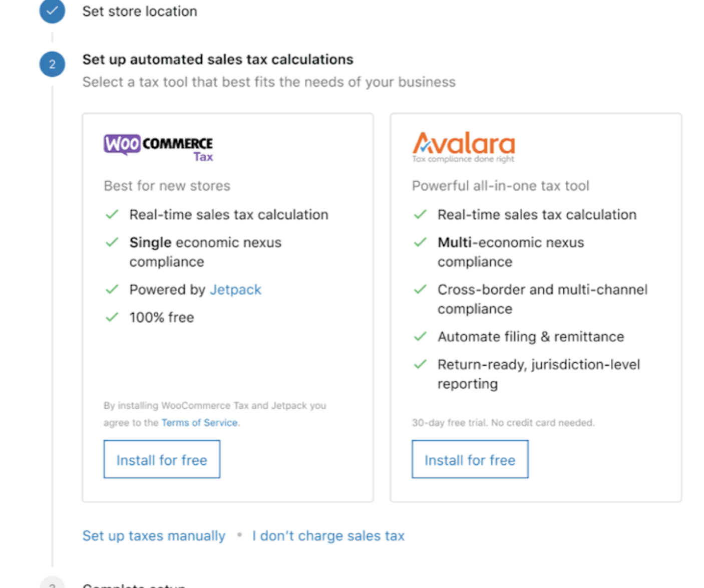Click the checkmark beside Automate filing & remittance

(x=420, y=337)
